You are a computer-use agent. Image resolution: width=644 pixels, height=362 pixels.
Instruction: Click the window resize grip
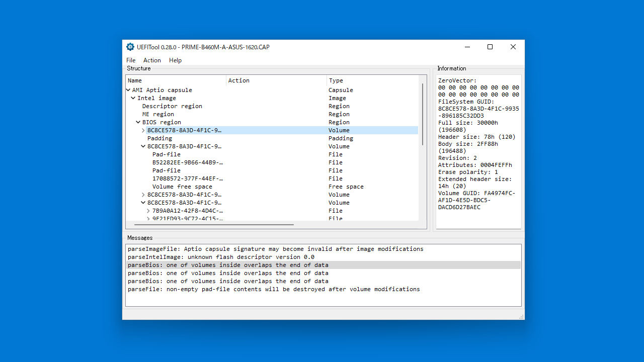point(521,317)
